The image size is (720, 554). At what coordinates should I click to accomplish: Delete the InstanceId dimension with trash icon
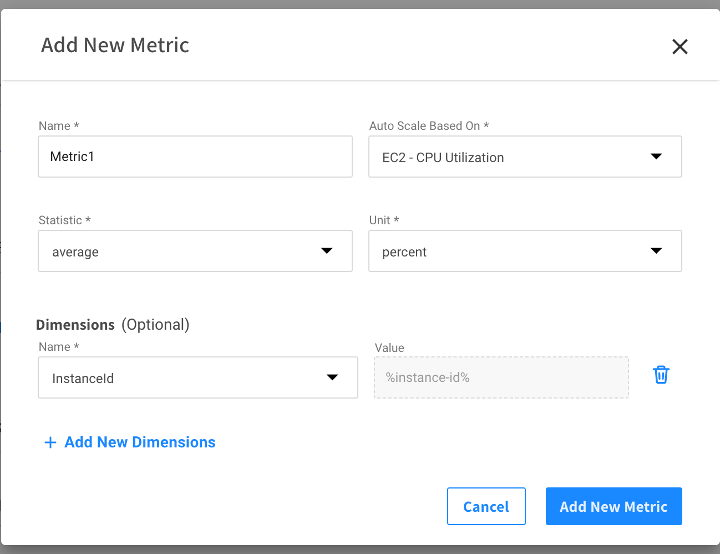click(661, 375)
